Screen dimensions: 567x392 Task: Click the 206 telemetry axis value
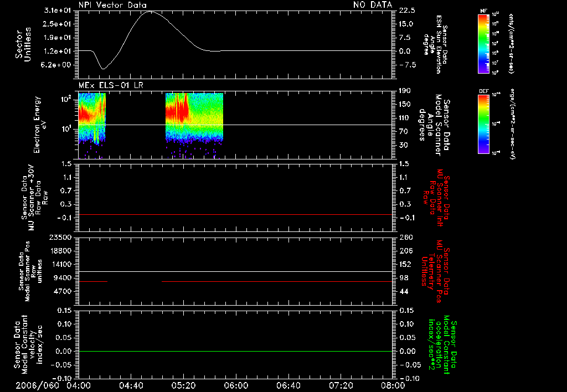(406, 251)
